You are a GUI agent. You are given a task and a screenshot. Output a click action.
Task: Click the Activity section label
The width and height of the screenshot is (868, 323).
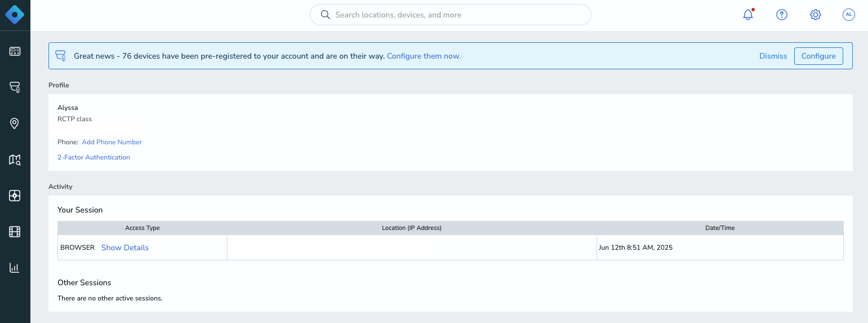tap(60, 187)
